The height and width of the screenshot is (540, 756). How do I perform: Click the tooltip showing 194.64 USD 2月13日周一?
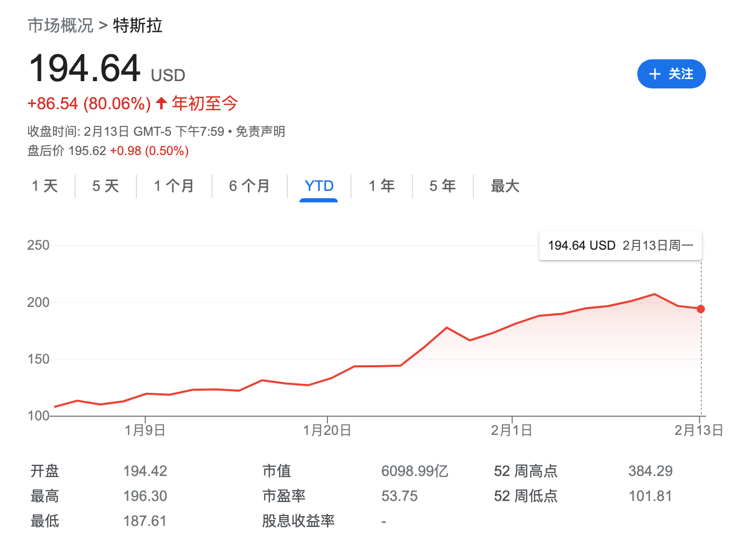pos(620,245)
